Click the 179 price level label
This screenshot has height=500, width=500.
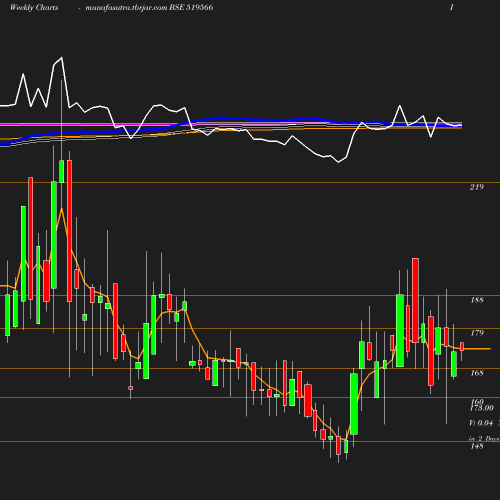pyautogui.click(x=477, y=333)
